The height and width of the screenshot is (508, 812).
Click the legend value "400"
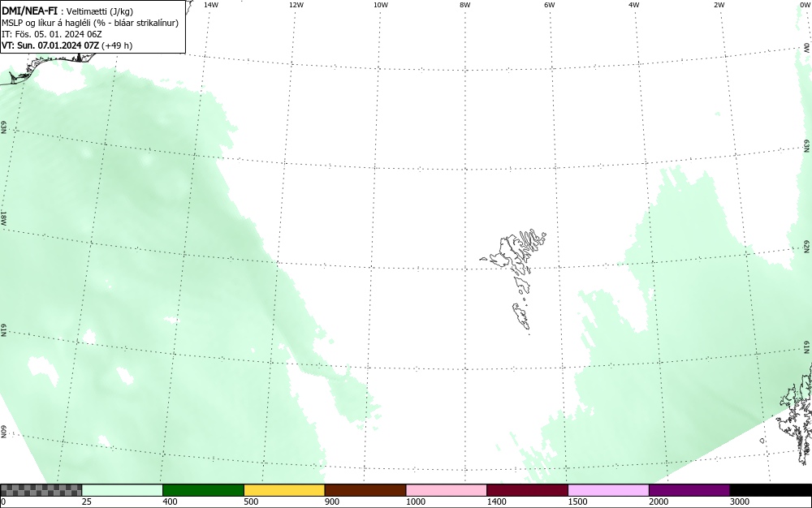click(x=170, y=502)
